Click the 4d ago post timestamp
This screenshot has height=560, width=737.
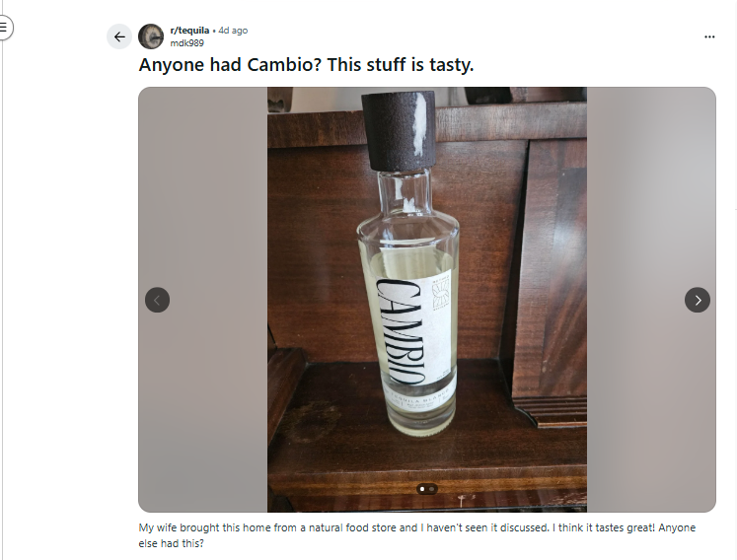(x=233, y=30)
